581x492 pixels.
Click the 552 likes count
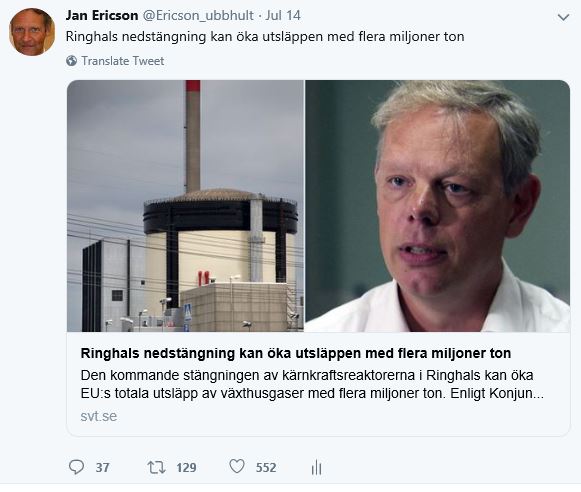pos(266,468)
